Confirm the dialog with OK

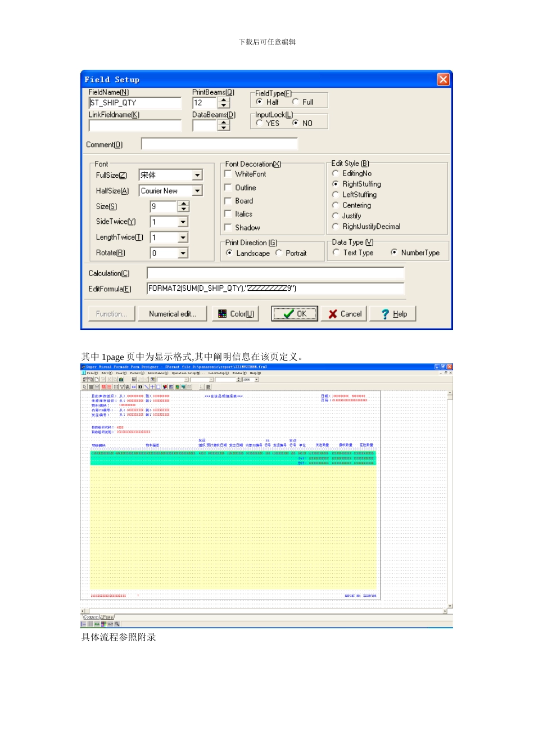click(x=295, y=314)
